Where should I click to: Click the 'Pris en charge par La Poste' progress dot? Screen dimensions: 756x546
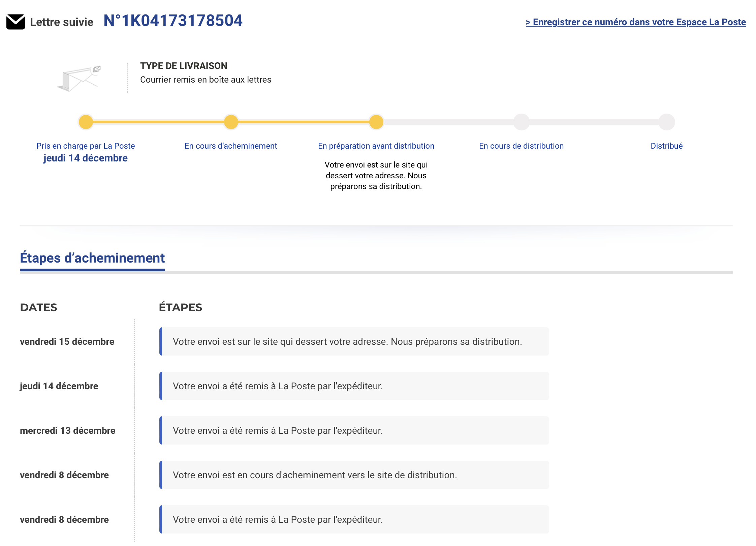click(86, 122)
